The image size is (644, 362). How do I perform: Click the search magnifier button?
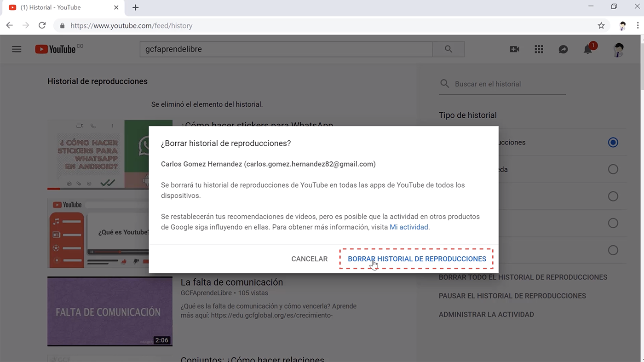pos(448,49)
